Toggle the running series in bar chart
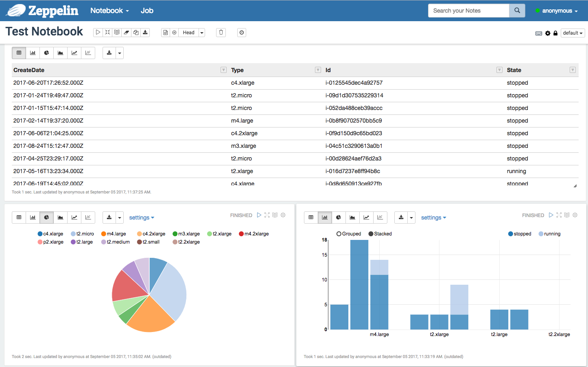Viewport: 588px width, 367px height. [549, 234]
